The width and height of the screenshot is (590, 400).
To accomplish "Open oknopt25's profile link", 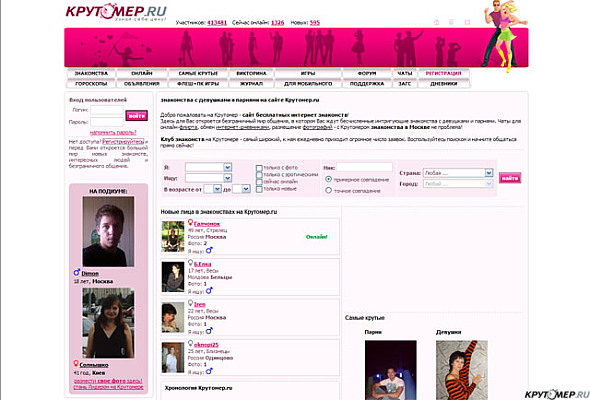I will click(x=206, y=345).
